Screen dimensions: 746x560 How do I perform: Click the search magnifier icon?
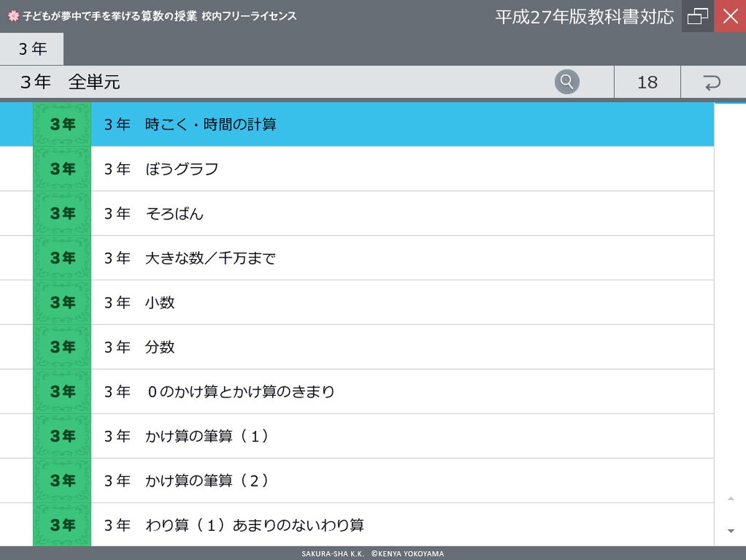[x=566, y=81]
